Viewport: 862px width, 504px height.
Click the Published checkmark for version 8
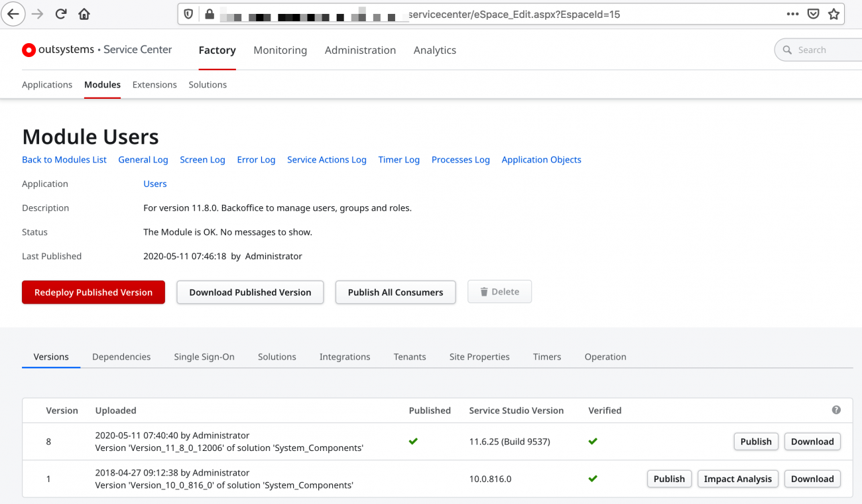(x=413, y=441)
